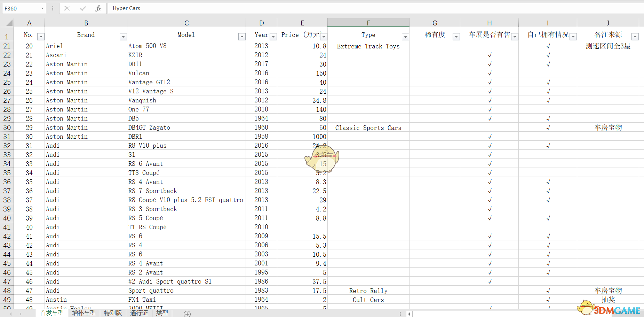The image size is (644, 317).
Task: Switch to the 增补车型 sheet tab
Action: click(84, 313)
